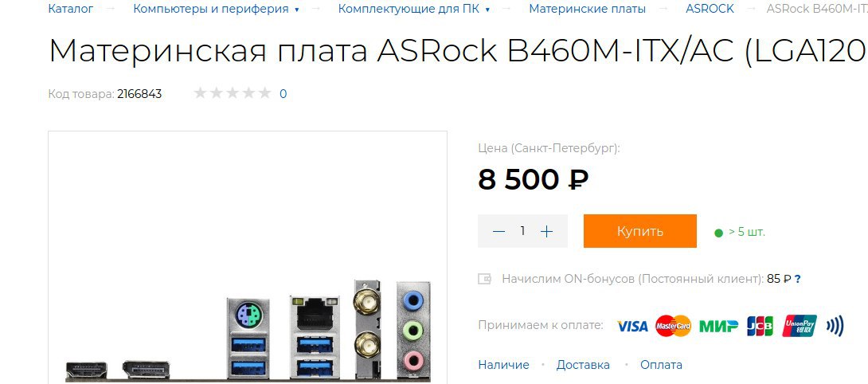Expand the Комплектующие для ПК dropdown arrow
868x384 pixels.
(x=487, y=10)
